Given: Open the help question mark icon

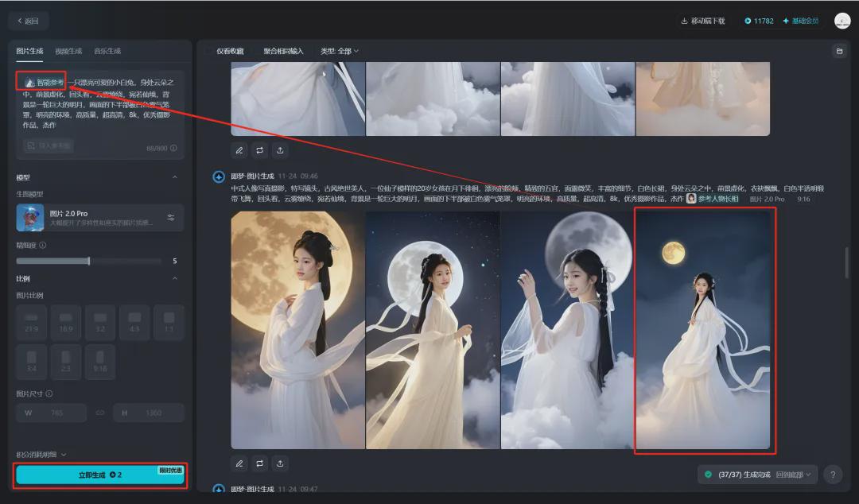Looking at the screenshot, I should pyautogui.click(x=832, y=475).
